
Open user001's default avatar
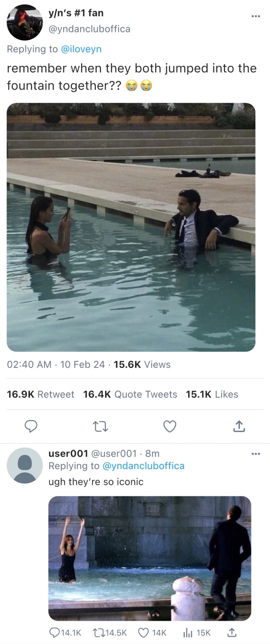tap(25, 465)
